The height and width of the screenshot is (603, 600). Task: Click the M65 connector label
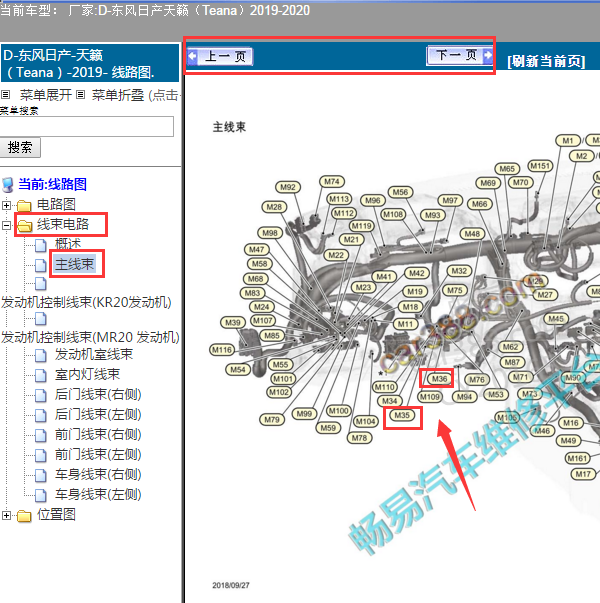507,168
